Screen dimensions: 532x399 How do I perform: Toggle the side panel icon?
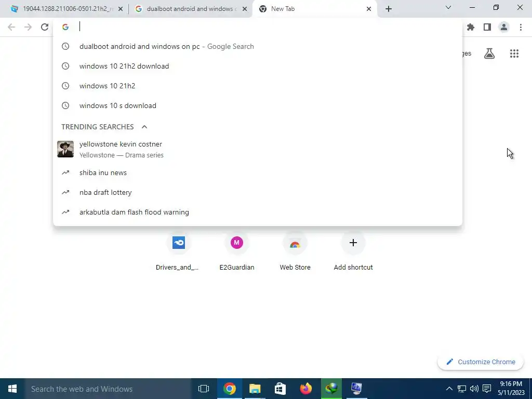click(487, 27)
